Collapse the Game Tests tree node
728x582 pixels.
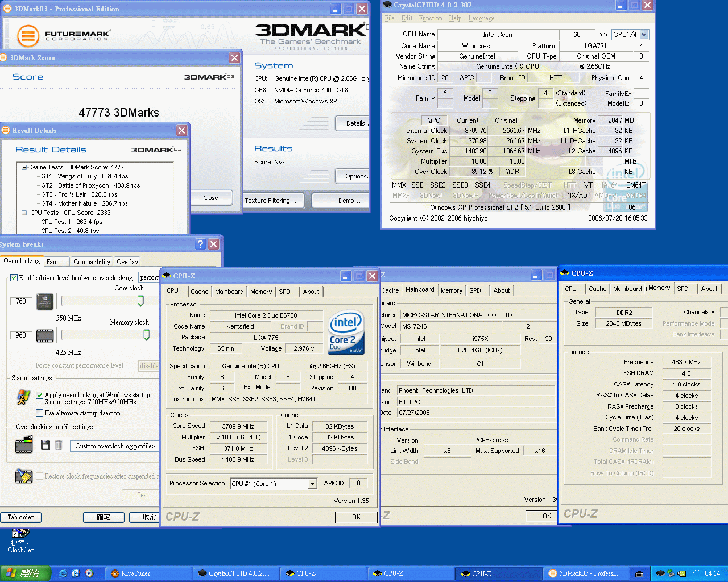coord(24,167)
